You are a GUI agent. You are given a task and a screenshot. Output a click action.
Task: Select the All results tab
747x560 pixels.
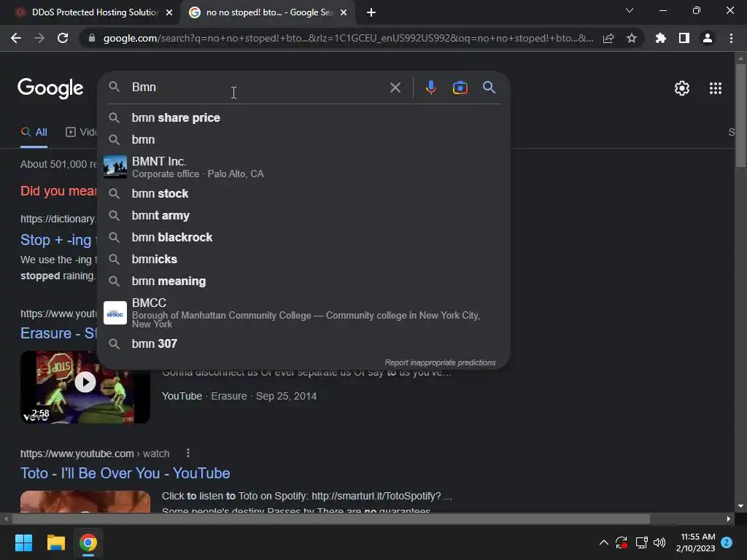point(34,133)
